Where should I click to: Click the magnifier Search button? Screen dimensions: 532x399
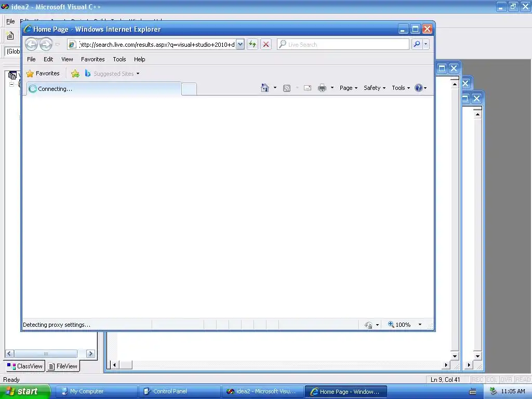[x=417, y=44]
